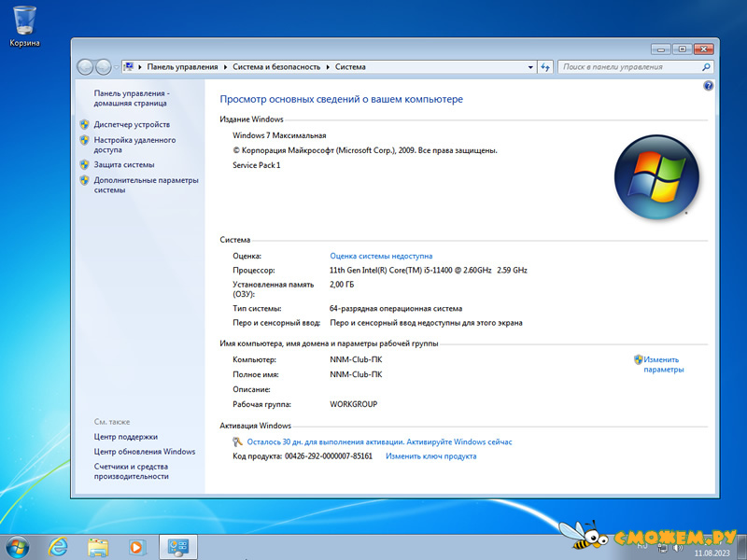Select the NNM-Club-ПК value beside Компьютер

[356, 359]
